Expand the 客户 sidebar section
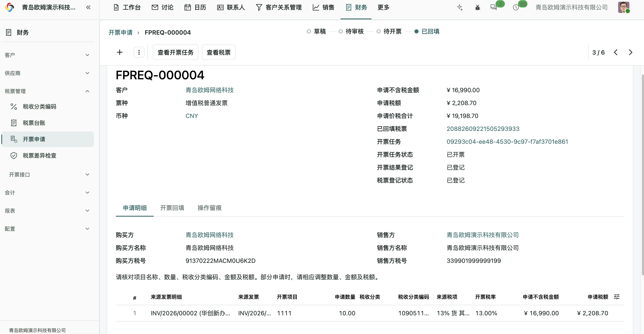This screenshot has height=334, width=644. pos(48,55)
